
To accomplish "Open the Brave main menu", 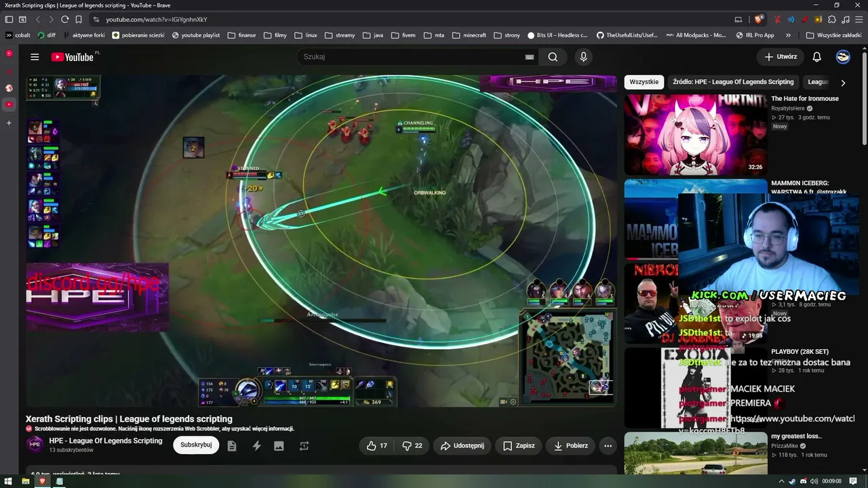I will click(x=859, y=20).
